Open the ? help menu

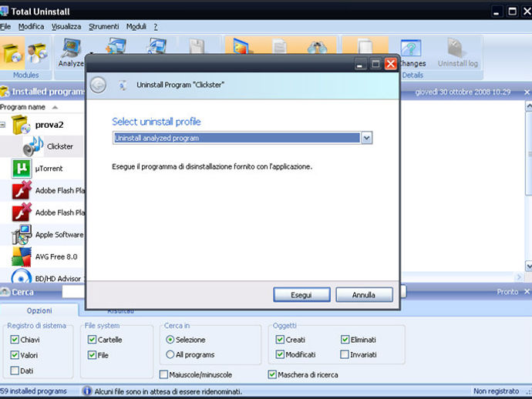(x=156, y=27)
